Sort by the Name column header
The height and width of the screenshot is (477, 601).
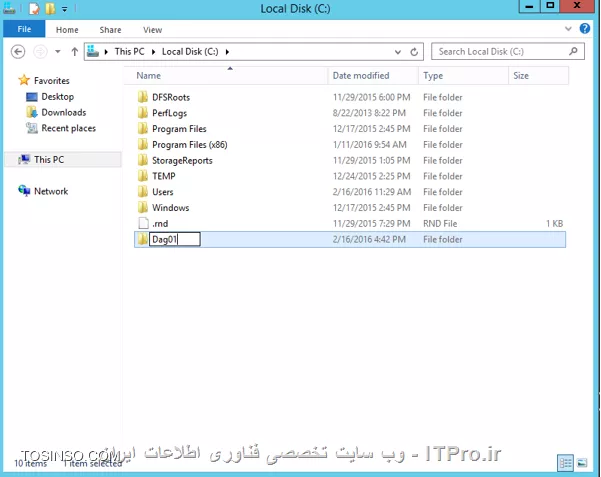pos(226,76)
